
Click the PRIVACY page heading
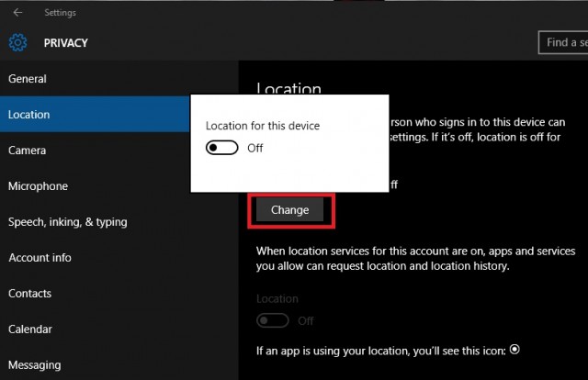click(63, 43)
